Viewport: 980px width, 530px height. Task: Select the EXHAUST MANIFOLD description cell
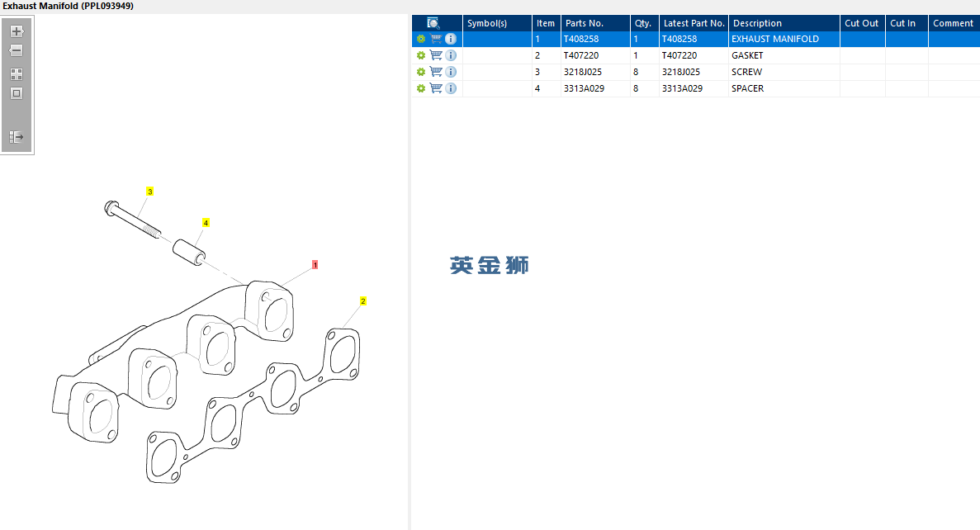(784, 39)
